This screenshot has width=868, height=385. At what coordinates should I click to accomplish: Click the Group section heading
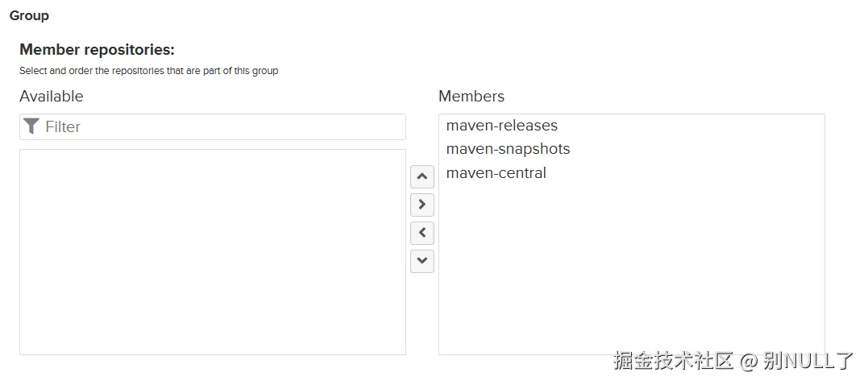[29, 15]
